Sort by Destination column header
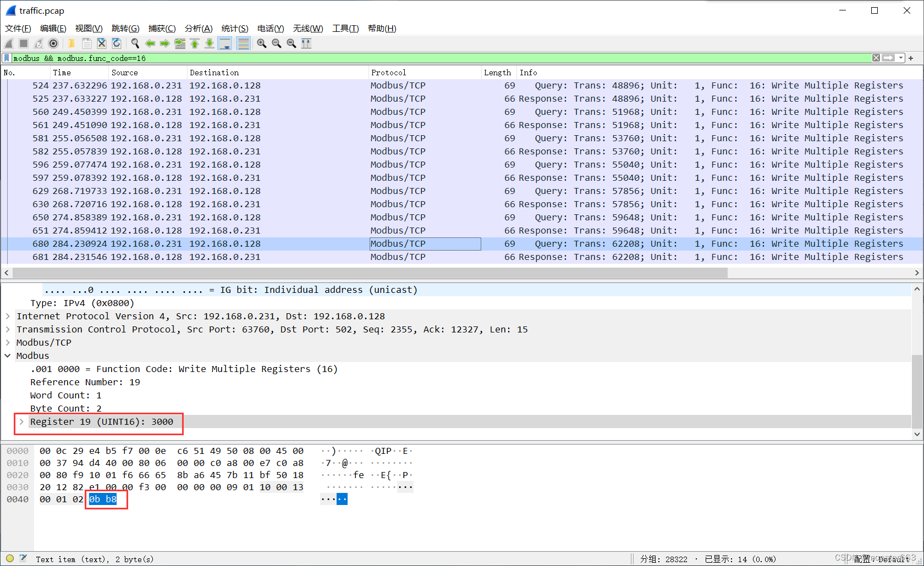924x566 pixels. tap(278, 73)
